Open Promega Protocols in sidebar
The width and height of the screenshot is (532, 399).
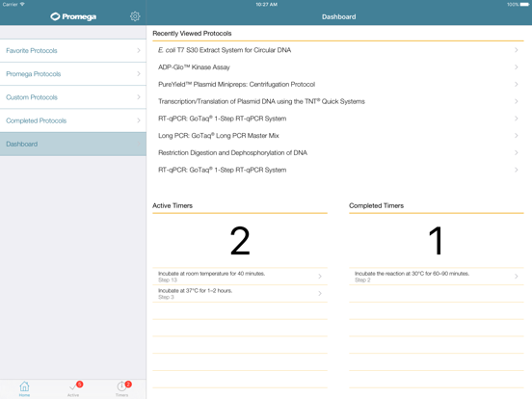[x=73, y=74]
